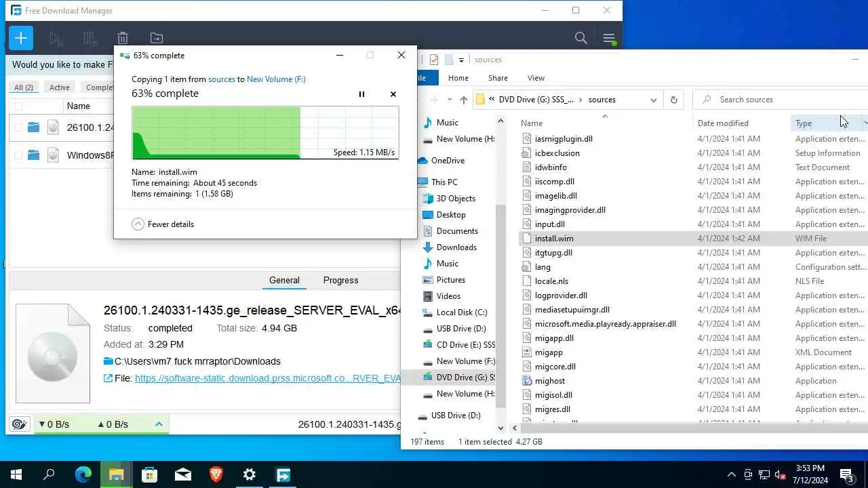Click Explorer up one level arrow
Image resolution: width=868 pixels, height=488 pixels.
tap(464, 100)
